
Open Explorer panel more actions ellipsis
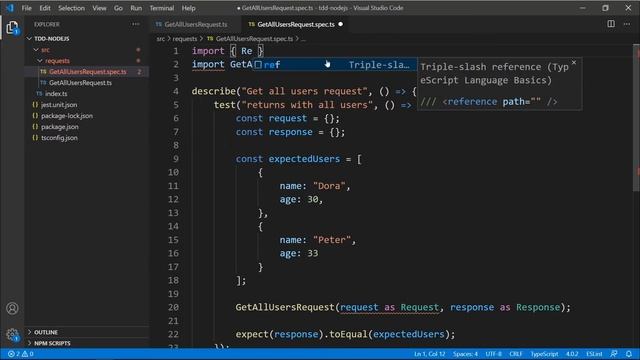point(136,24)
